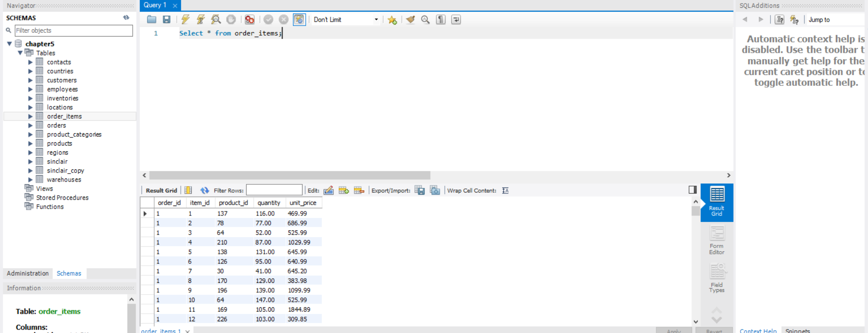
Task: Click the commit transaction checkmark icon
Action: (268, 19)
